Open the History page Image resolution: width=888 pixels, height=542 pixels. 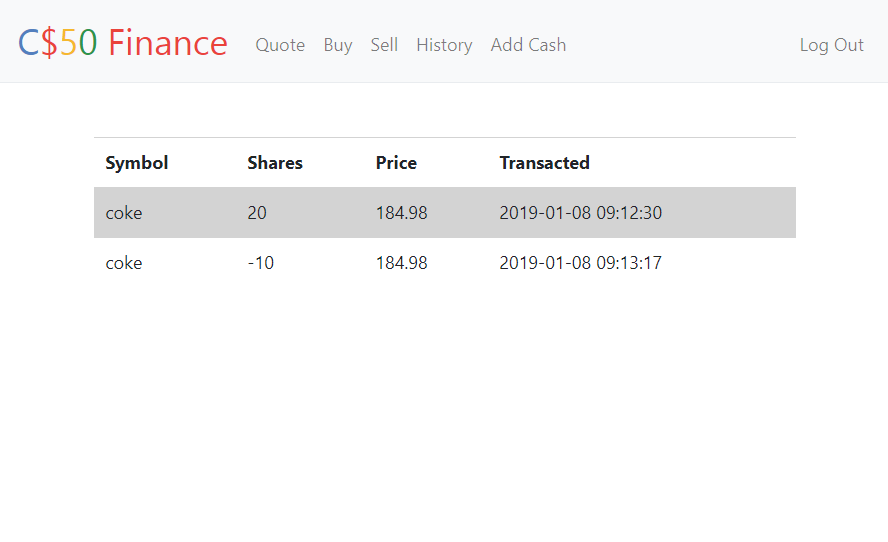click(x=444, y=45)
